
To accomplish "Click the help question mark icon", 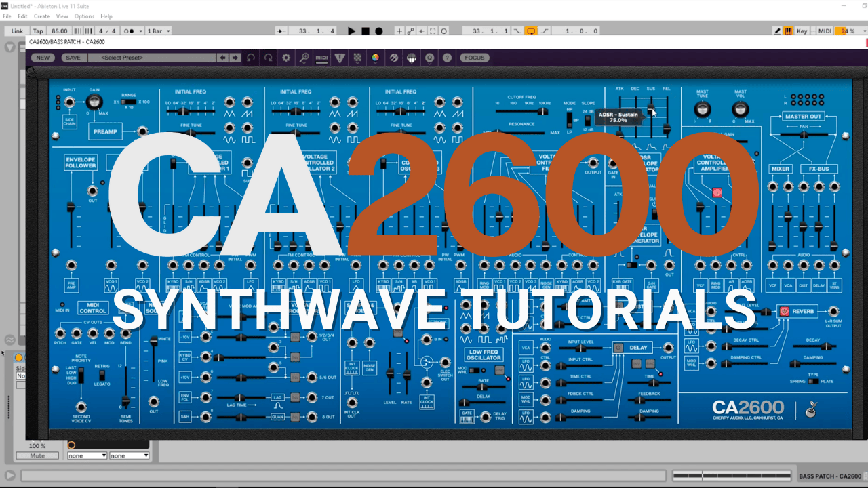I will tap(447, 58).
